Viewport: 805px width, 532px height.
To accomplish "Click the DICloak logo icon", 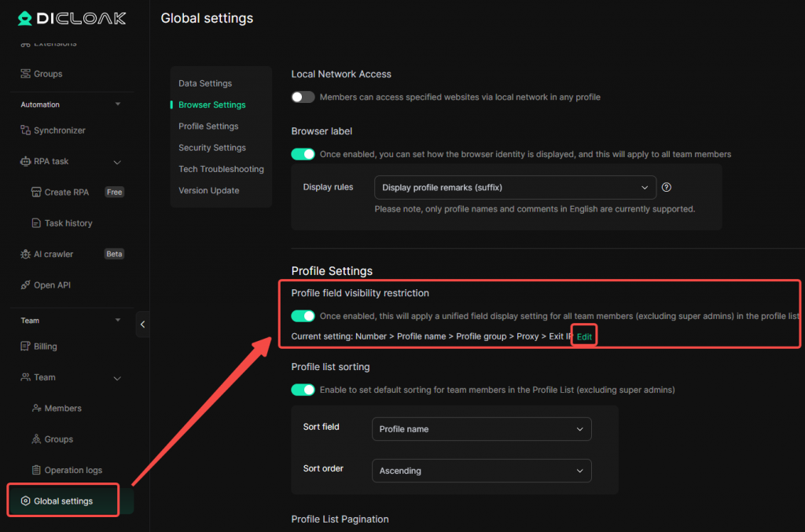I will [x=25, y=18].
